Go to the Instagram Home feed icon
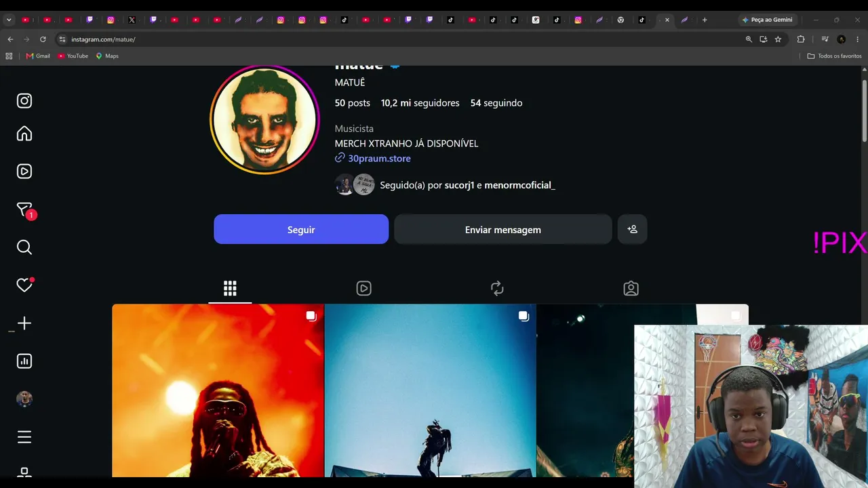 click(24, 134)
